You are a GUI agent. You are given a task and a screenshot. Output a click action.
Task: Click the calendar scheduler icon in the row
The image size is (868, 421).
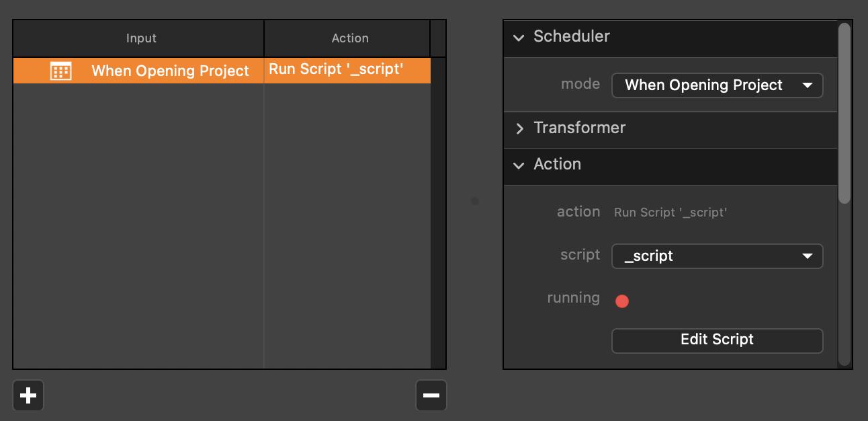(x=61, y=71)
